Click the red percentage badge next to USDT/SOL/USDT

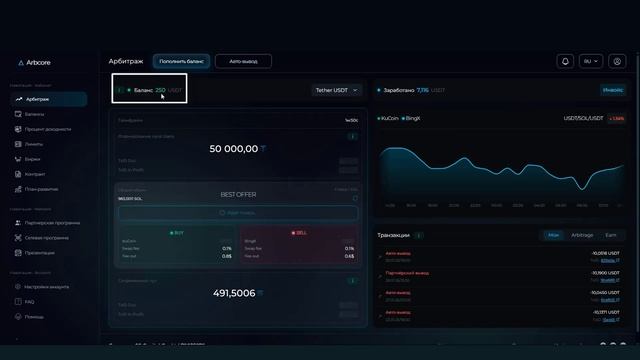tap(616, 118)
